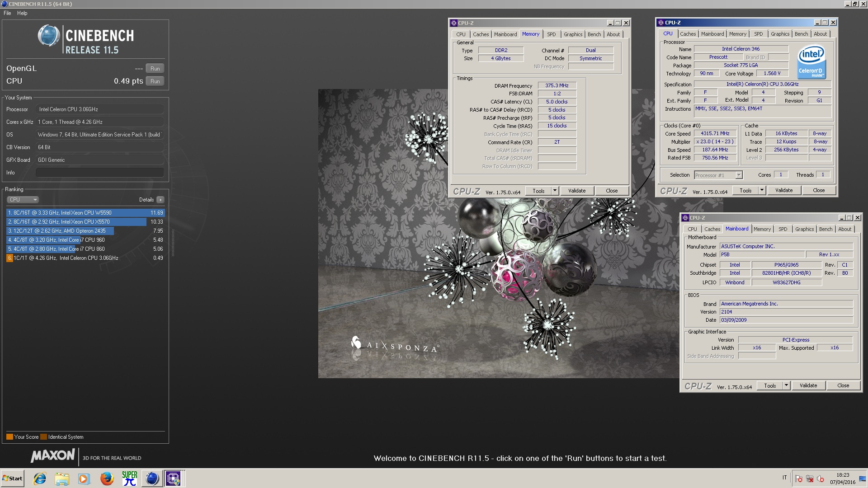Image resolution: width=868 pixels, height=488 pixels.
Task: Click the Action Center flag tray icon
Action: coord(799,479)
